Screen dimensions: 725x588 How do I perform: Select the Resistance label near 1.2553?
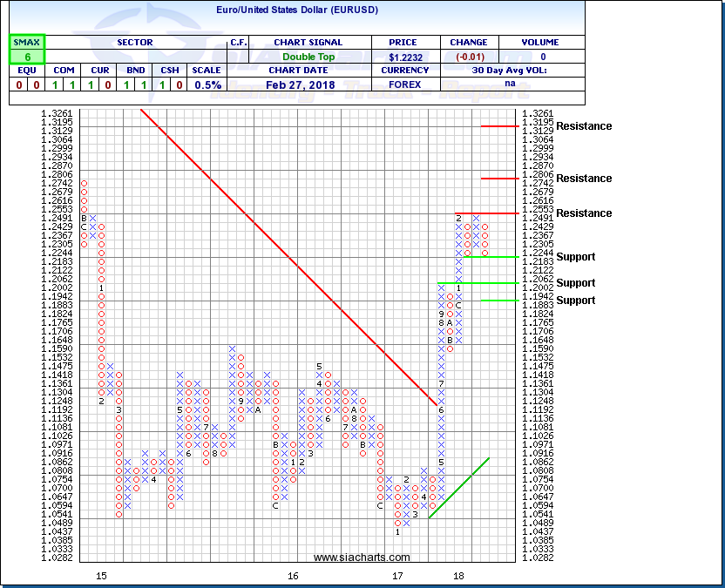point(584,213)
